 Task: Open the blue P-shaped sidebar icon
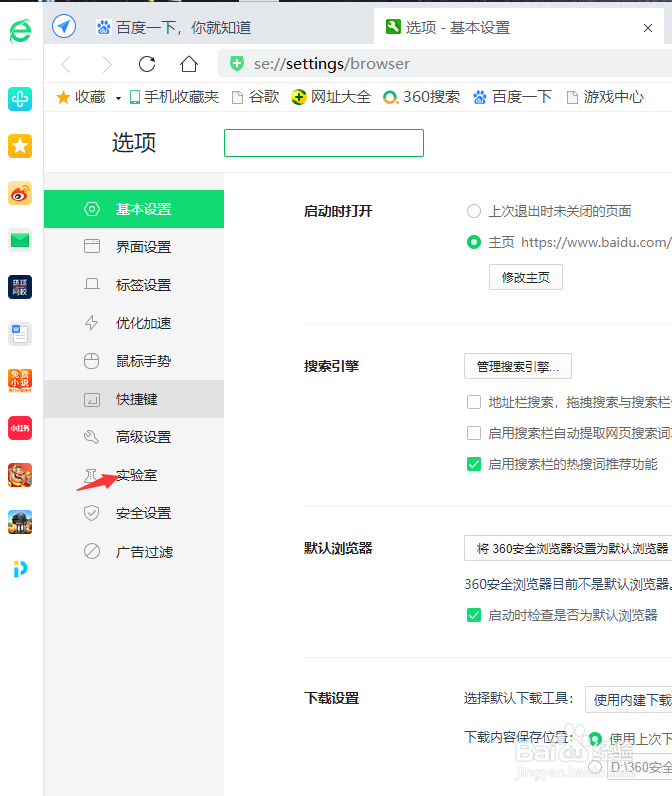coord(20,569)
